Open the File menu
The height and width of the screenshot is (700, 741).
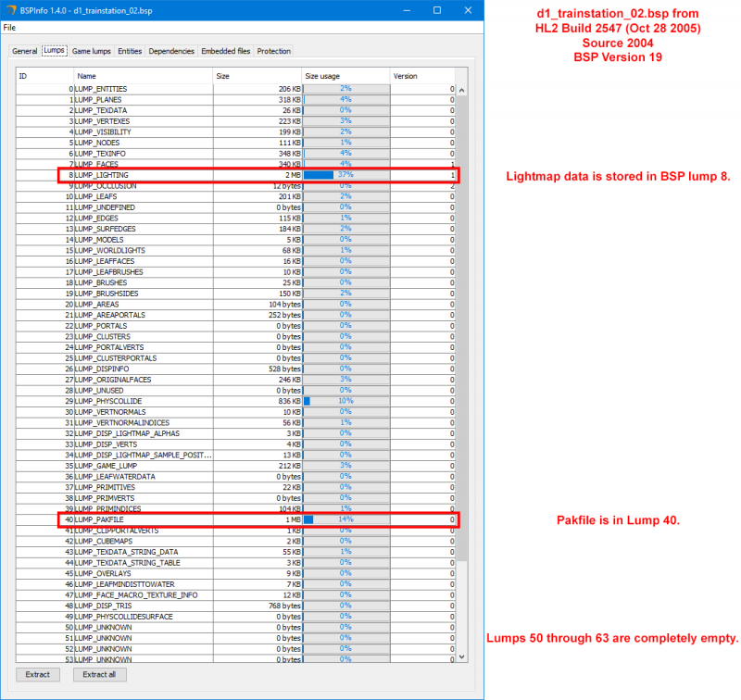9,28
